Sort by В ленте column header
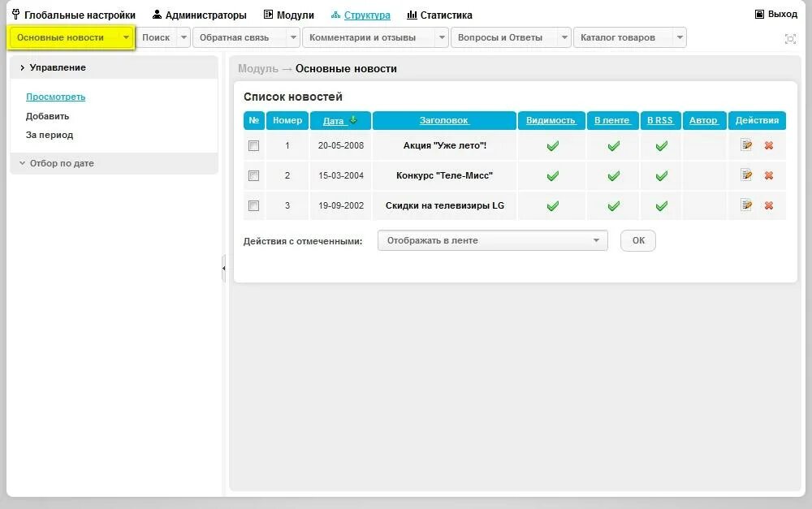Viewport: 812px width, 509px height. 611,120
